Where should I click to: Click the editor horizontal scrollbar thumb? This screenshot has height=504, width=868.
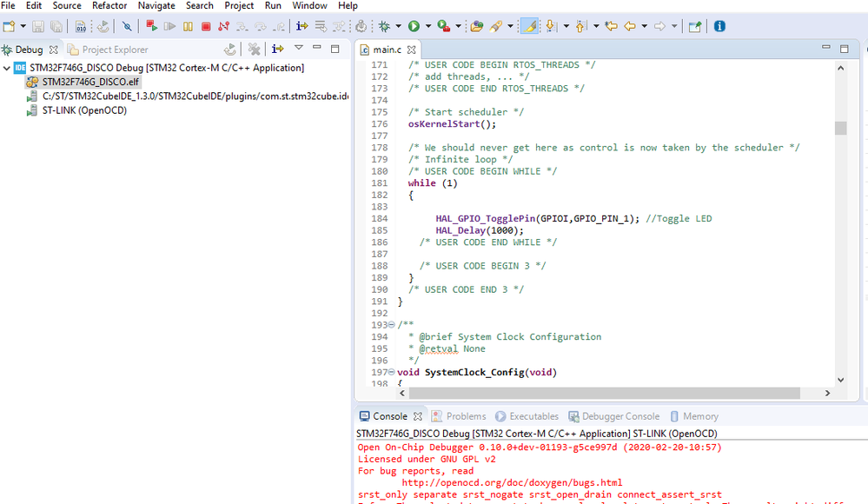pos(605,394)
